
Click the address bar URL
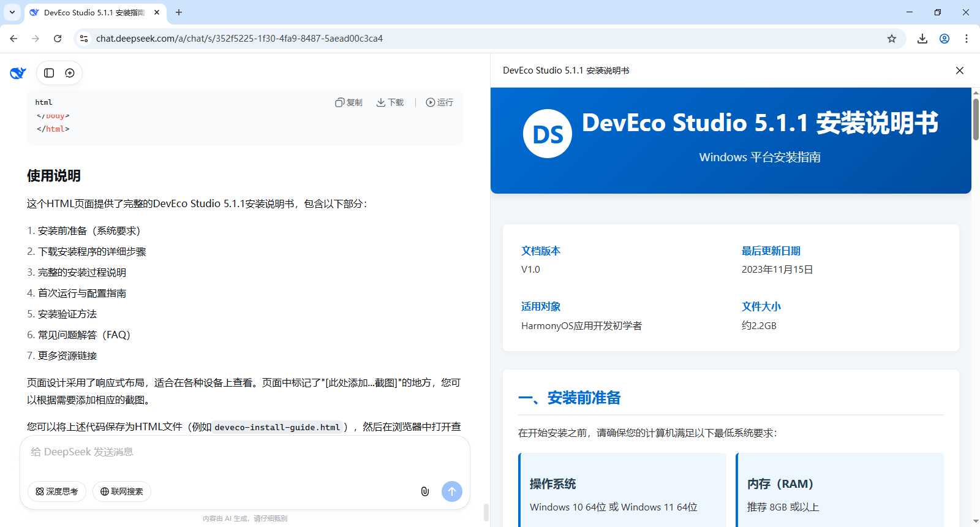point(239,39)
